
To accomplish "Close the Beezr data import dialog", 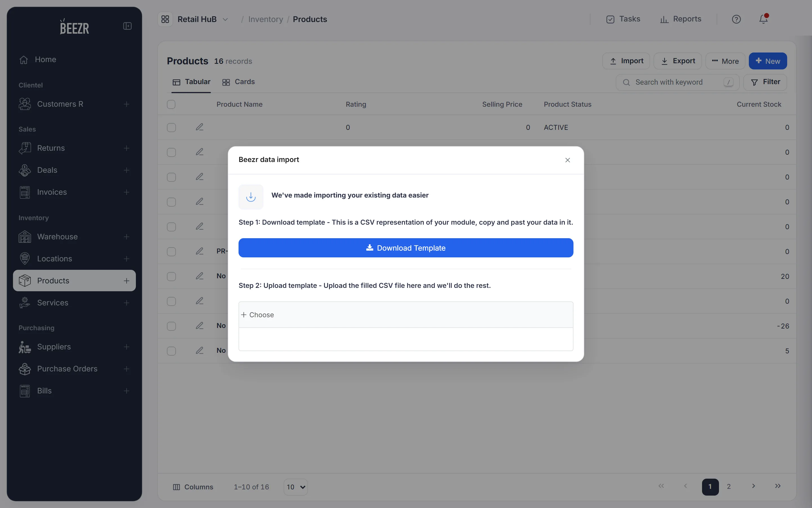I will click(567, 160).
